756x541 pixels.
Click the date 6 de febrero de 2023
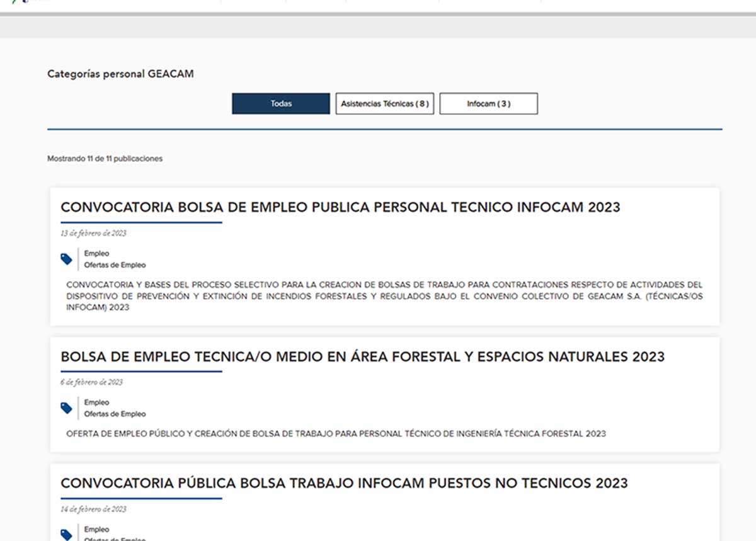(x=91, y=382)
